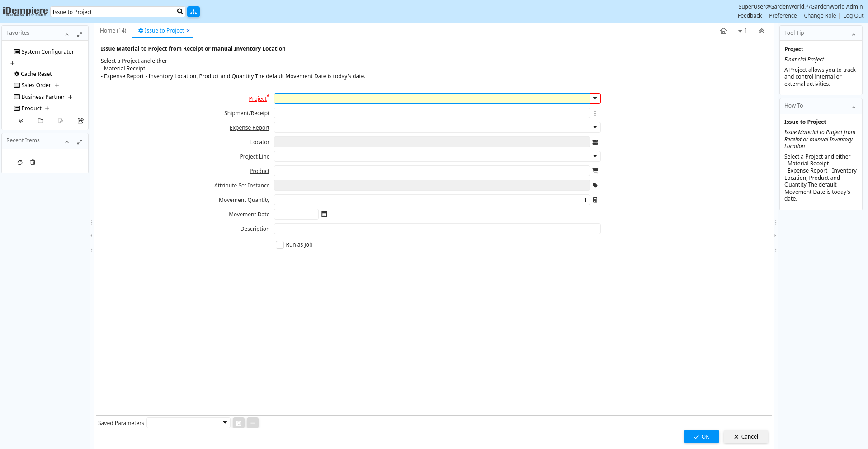Switch to the Home (14) tab
Viewport: 868px width, 449px height.
113,31
